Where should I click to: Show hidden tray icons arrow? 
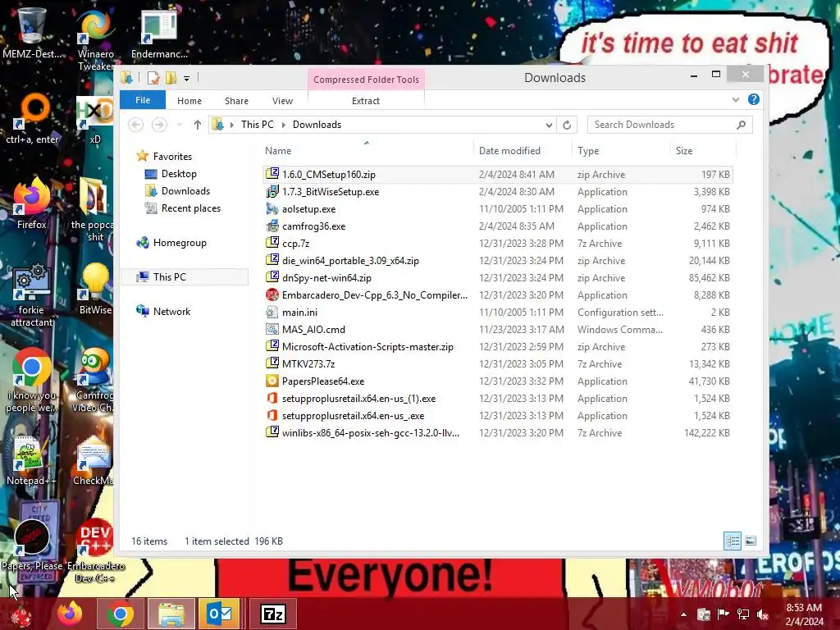point(683,614)
